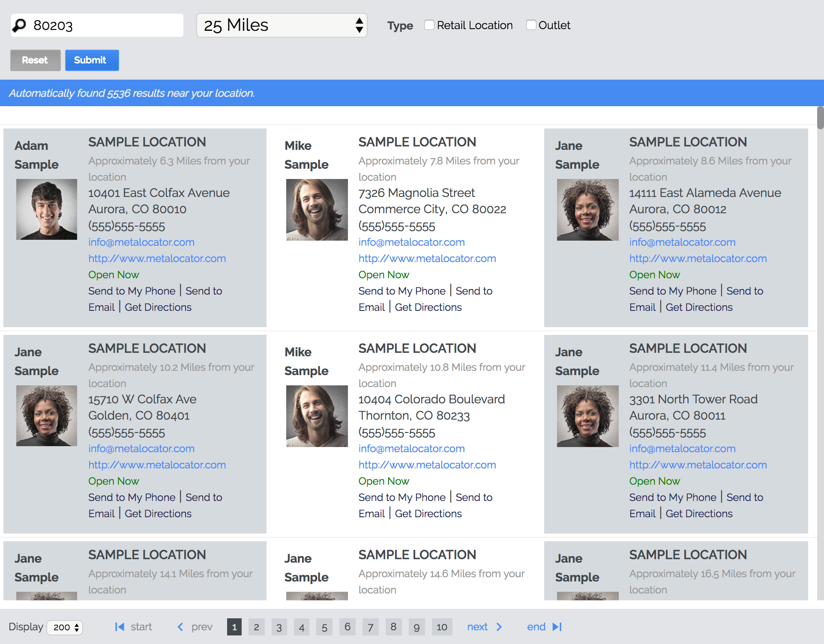Click the previous page chevron icon
Screen dimensions: 824x644
(x=180, y=627)
